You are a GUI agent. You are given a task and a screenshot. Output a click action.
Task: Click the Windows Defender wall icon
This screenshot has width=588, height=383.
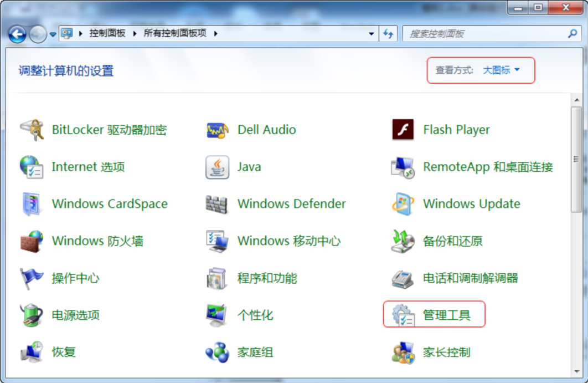point(216,205)
